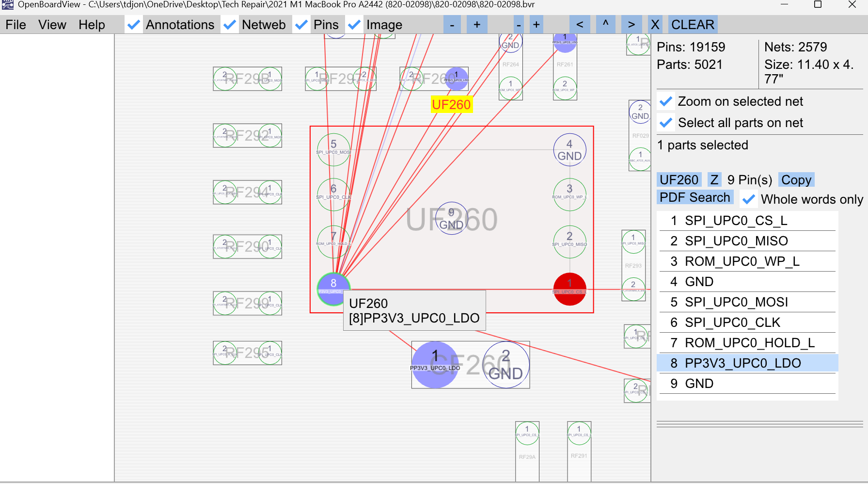Click the X toolbar button
The width and height of the screenshot is (868, 484).
[655, 25]
